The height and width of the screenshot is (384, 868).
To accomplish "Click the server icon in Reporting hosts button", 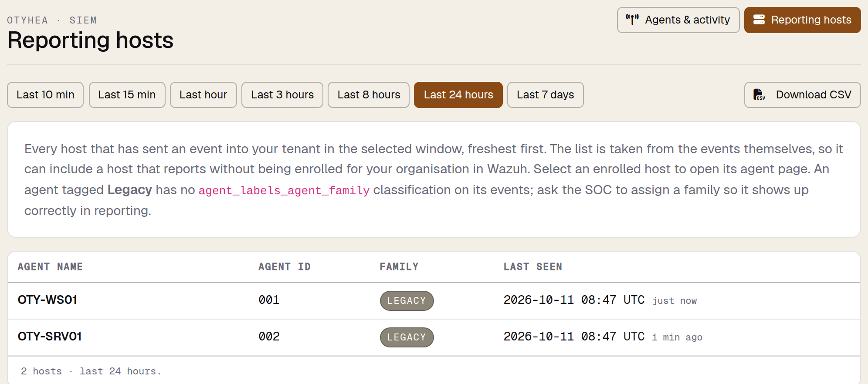I will click(759, 20).
